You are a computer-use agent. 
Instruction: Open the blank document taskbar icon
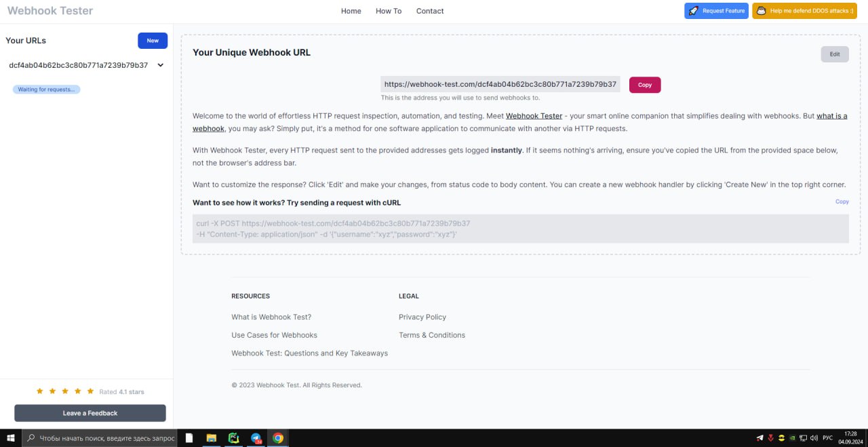tap(189, 438)
